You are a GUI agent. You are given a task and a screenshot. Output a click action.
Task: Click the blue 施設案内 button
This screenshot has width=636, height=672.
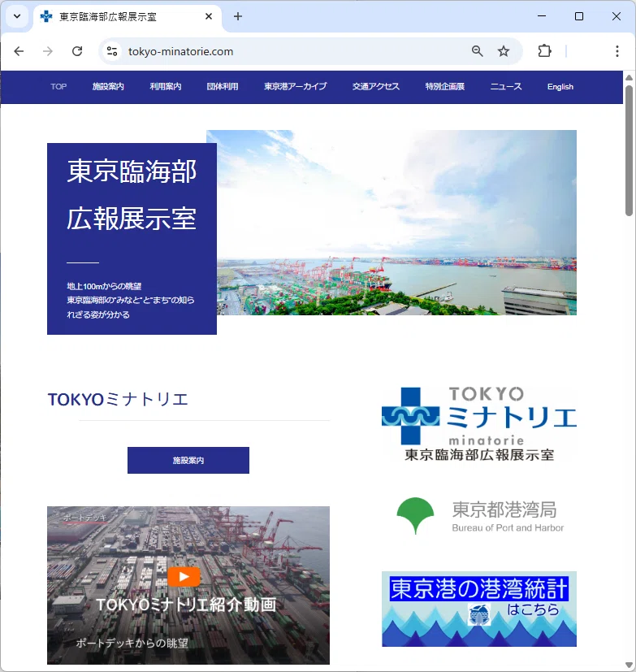click(188, 460)
